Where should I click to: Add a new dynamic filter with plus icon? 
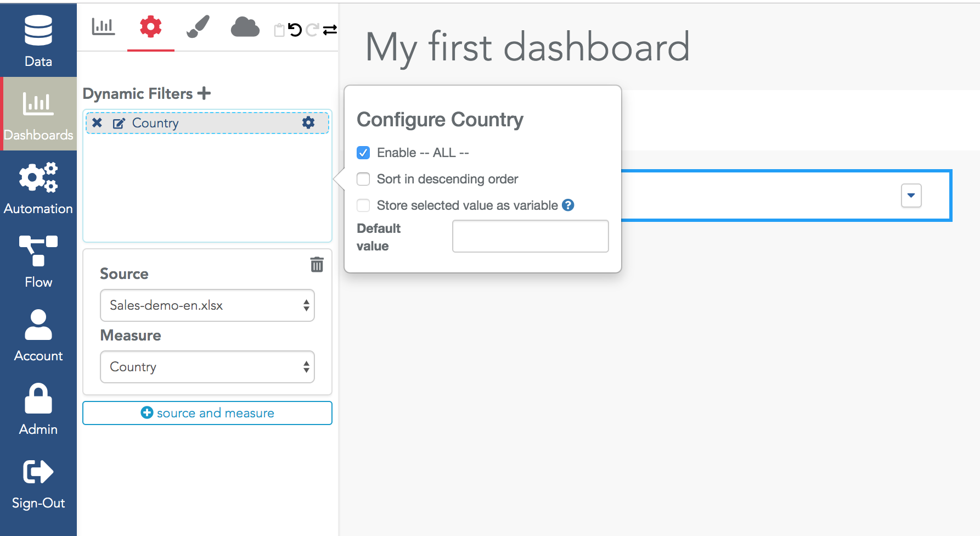pyautogui.click(x=204, y=93)
